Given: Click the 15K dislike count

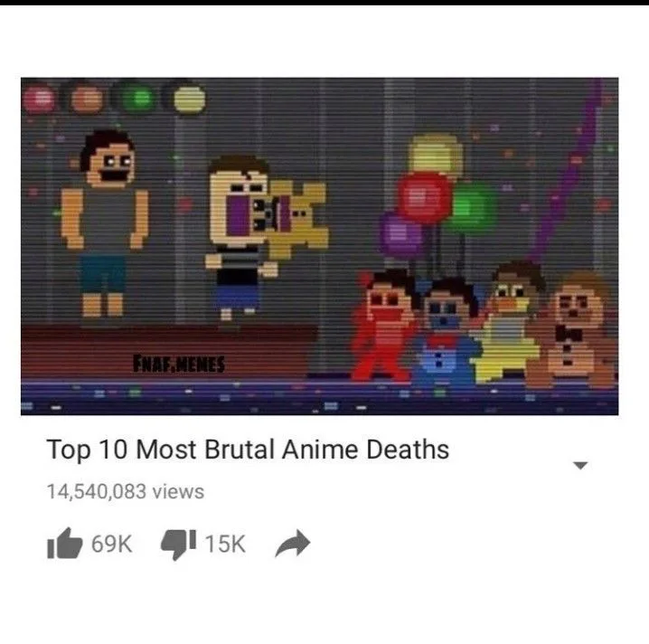Looking at the screenshot, I should pos(225,544).
